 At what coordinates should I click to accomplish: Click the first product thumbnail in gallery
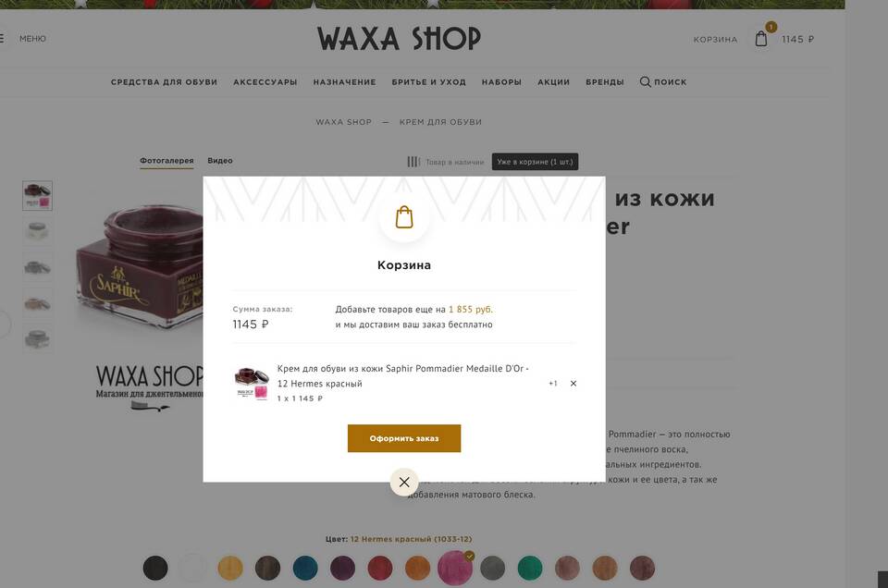[37, 196]
